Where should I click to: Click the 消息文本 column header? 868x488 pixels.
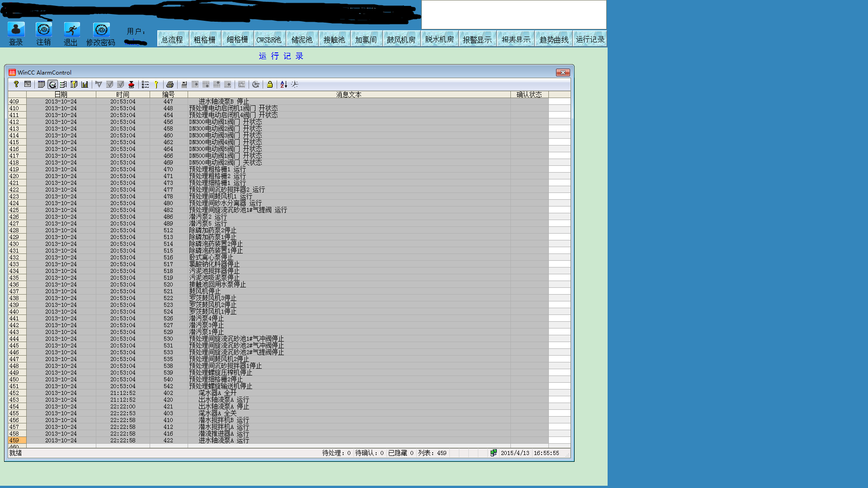[x=349, y=94]
